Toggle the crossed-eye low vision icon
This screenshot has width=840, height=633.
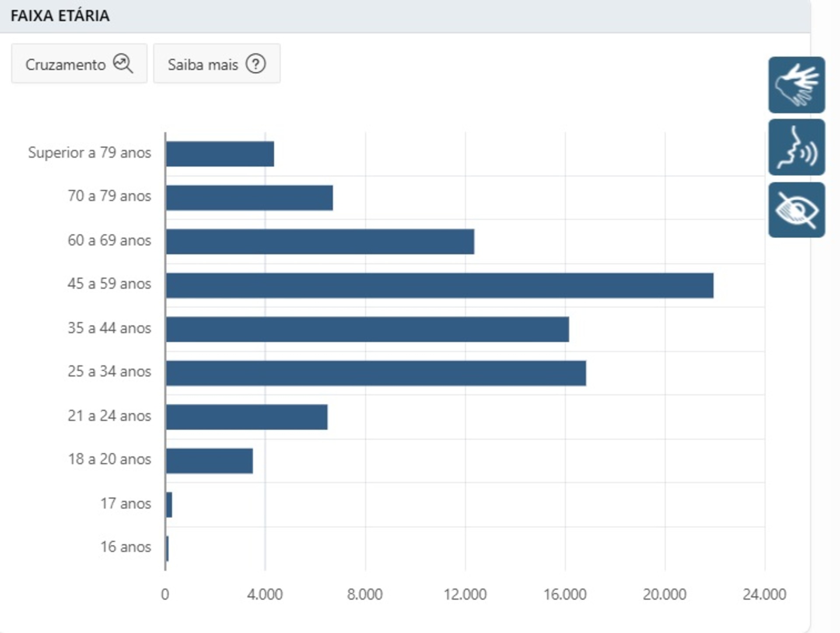tap(796, 210)
